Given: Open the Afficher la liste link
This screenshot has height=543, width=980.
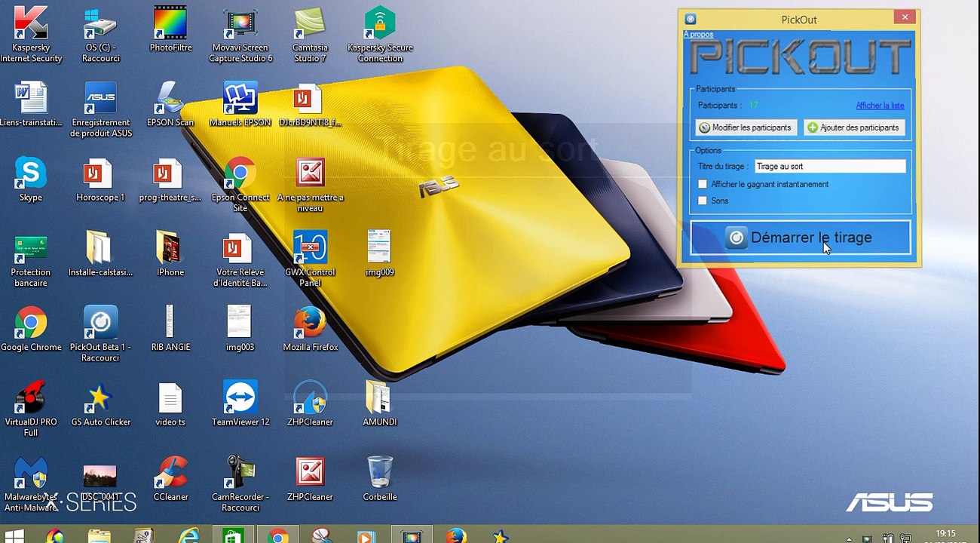Looking at the screenshot, I should coord(880,106).
